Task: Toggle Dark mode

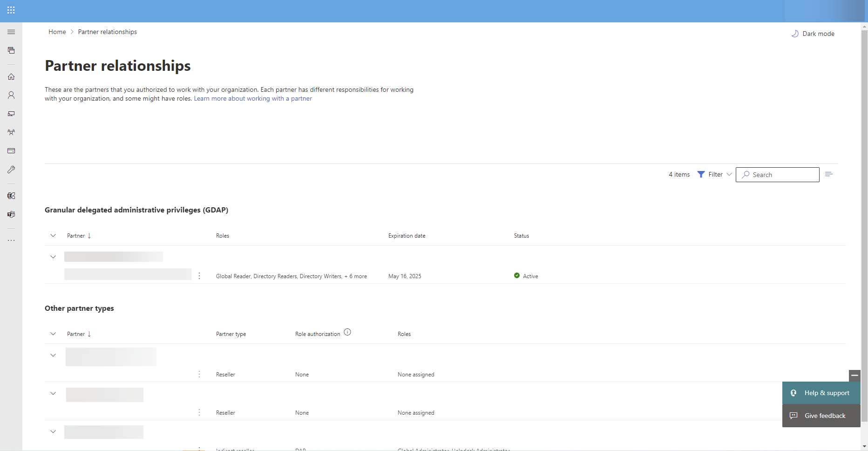Action: pos(813,34)
